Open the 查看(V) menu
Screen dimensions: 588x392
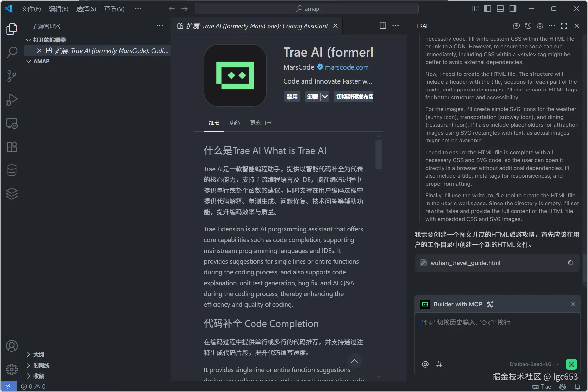coord(114,9)
